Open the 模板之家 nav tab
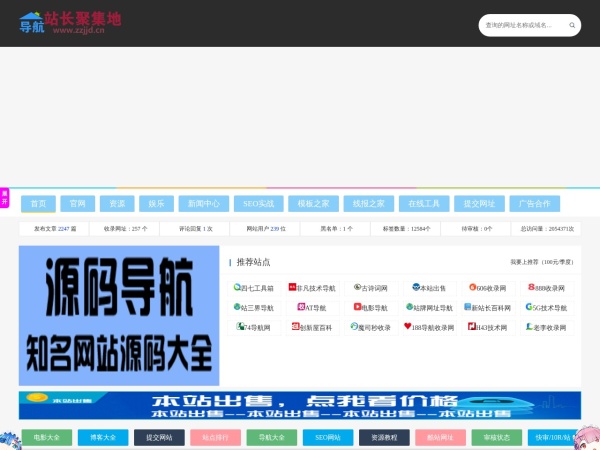The height and width of the screenshot is (450, 600). [313, 204]
